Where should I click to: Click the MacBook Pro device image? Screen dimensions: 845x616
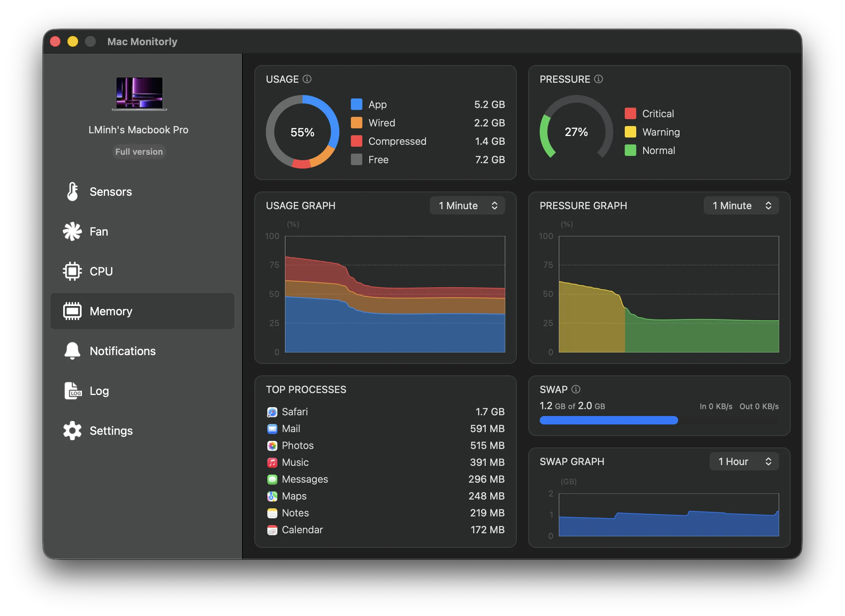(139, 94)
